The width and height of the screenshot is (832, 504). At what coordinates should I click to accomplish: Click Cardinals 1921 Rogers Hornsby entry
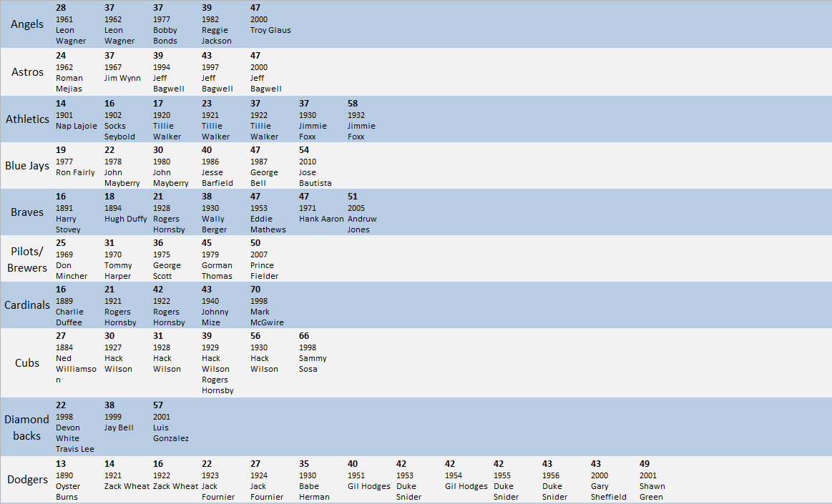click(x=120, y=306)
